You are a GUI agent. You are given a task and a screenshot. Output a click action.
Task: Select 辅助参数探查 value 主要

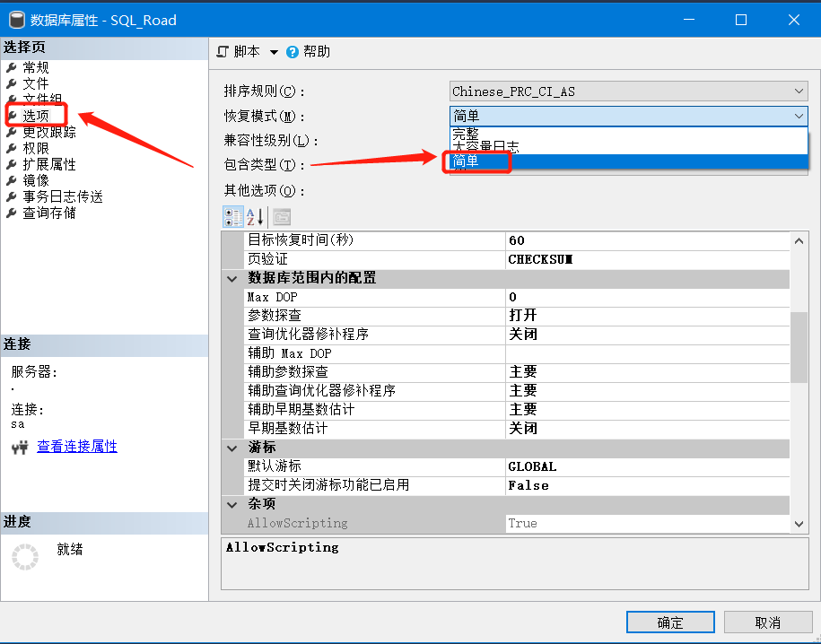(648, 372)
